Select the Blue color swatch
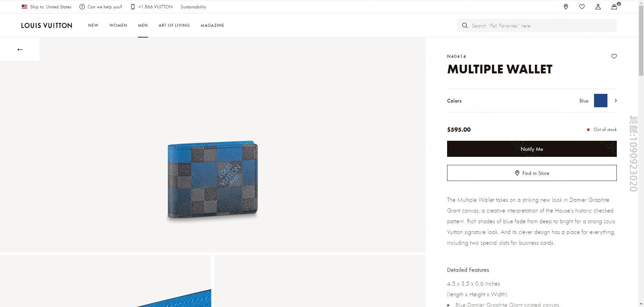Screen dimensions: 644x307 (x=600, y=101)
